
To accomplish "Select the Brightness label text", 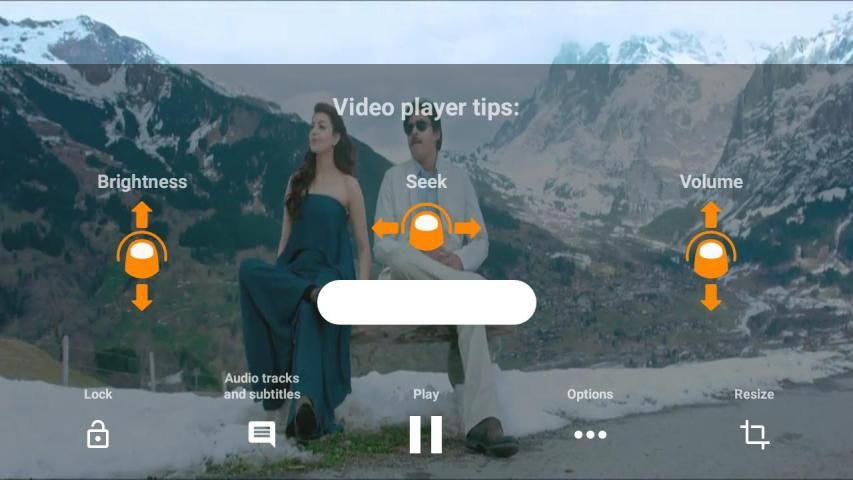I will 142,182.
